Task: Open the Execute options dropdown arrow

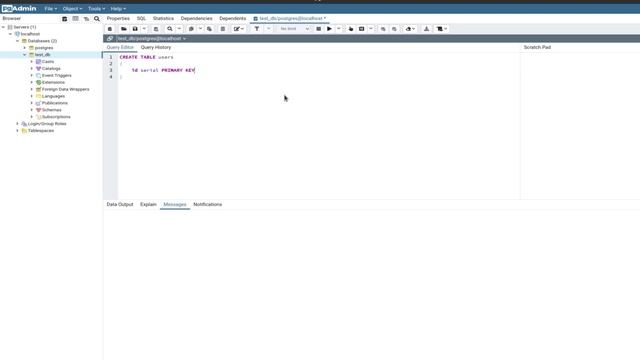Action: (x=339, y=29)
